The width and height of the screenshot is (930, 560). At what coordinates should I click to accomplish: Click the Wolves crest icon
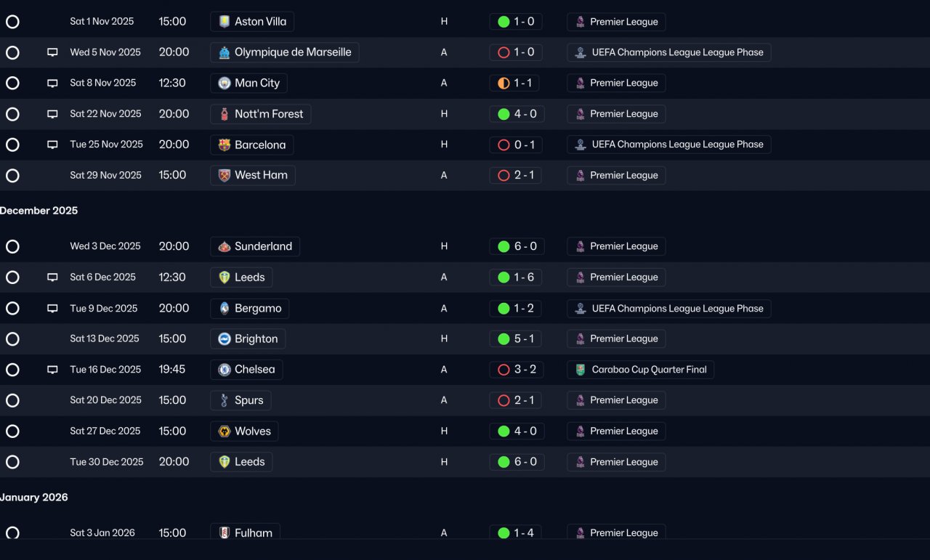pyautogui.click(x=225, y=431)
